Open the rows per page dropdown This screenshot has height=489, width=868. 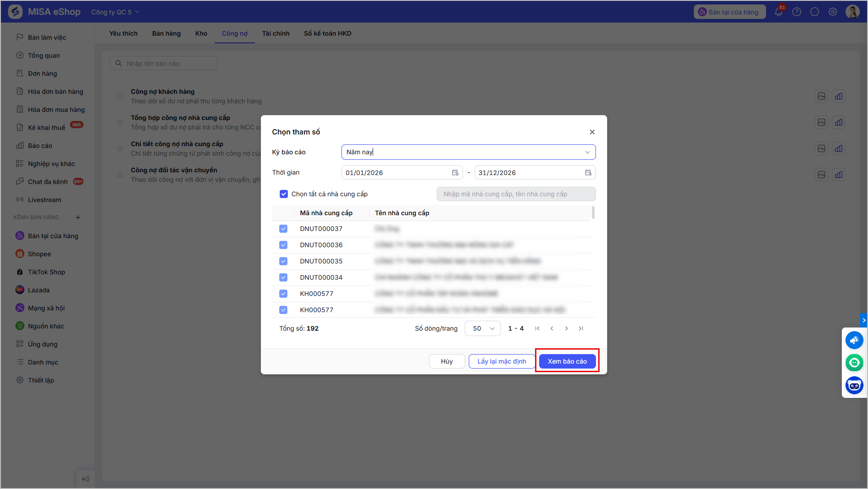(483, 328)
